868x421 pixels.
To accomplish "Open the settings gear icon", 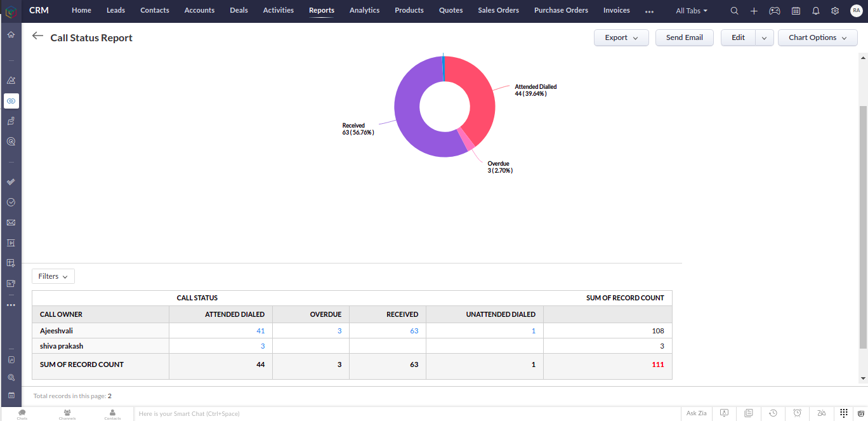I will tap(835, 11).
